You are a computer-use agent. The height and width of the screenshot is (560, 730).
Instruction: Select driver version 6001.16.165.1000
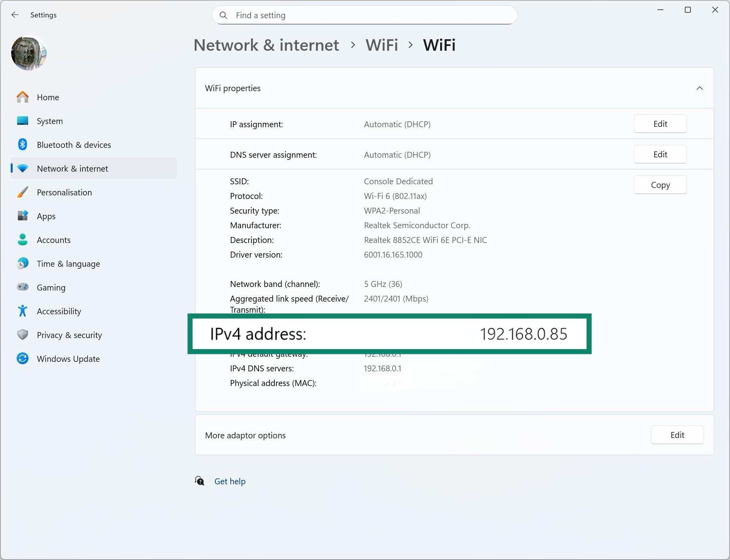[393, 254]
